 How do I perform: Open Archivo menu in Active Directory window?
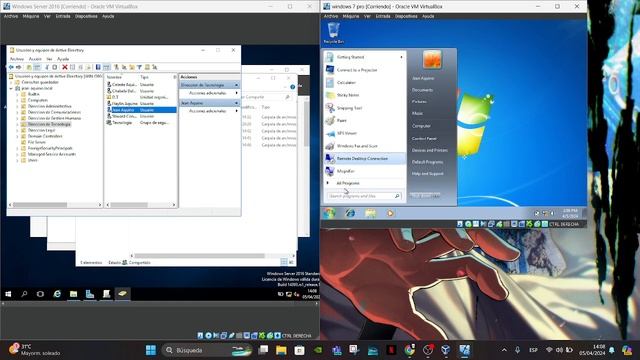tap(17, 59)
